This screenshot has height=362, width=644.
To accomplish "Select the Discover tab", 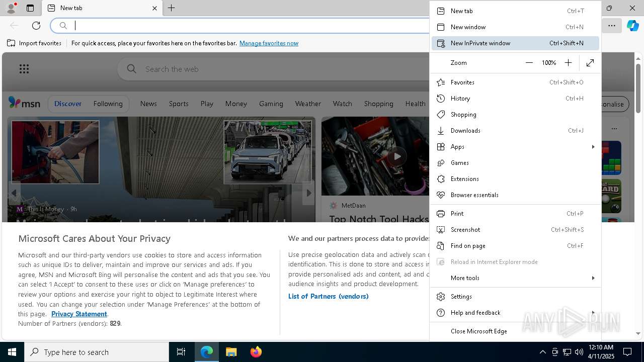I will [68, 104].
